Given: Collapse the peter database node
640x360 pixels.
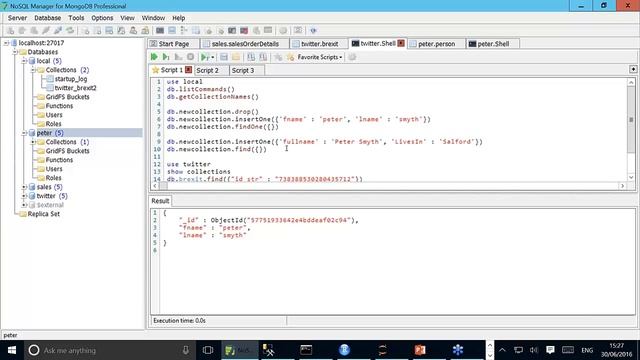Looking at the screenshot, I should coord(24,133).
